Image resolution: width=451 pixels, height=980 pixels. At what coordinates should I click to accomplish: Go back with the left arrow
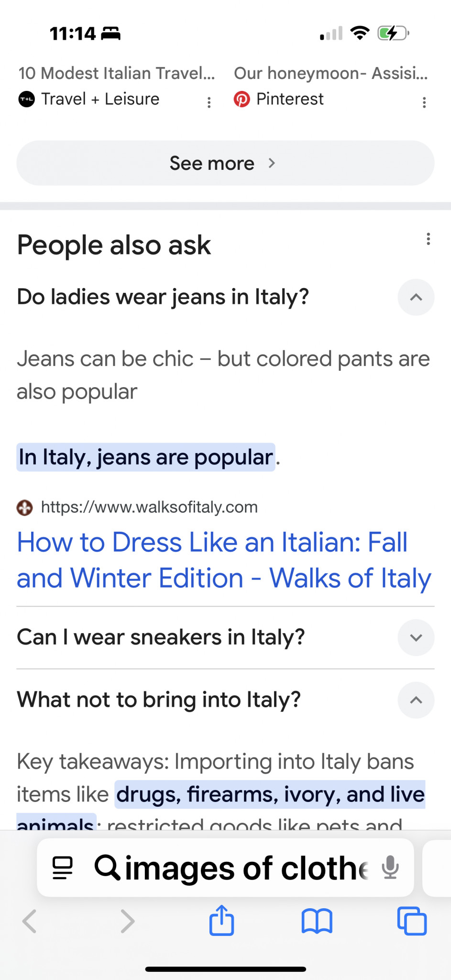click(30, 921)
